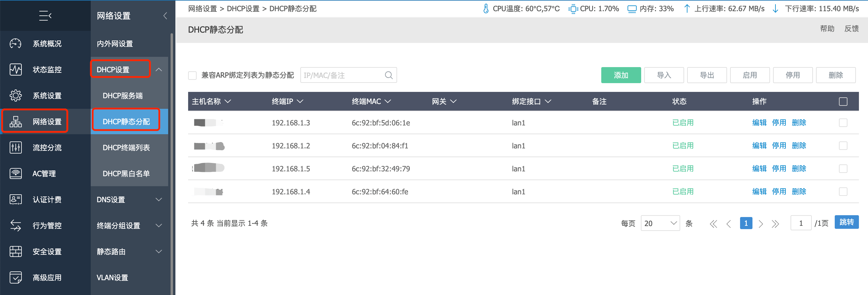
Task: Tick the select-all checkbox in table header
Action: [843, 101]
